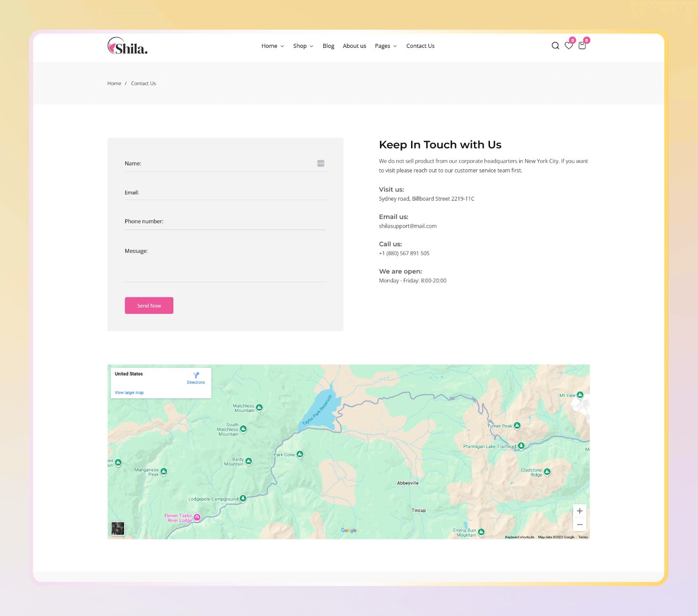The height and width of the screenshot is (616, 698).
Task: Focus the Phone number input field
Action: point(225,221)
